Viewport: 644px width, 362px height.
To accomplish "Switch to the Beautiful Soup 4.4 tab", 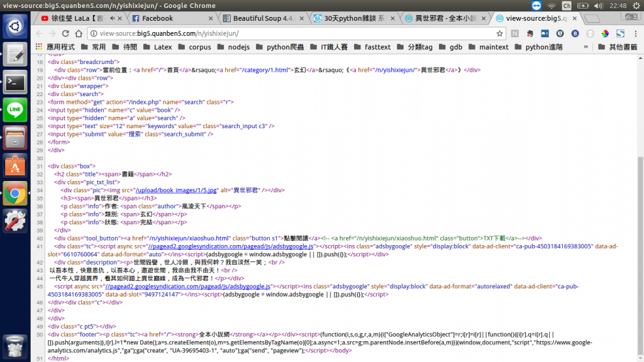I will tap(263, 18).
